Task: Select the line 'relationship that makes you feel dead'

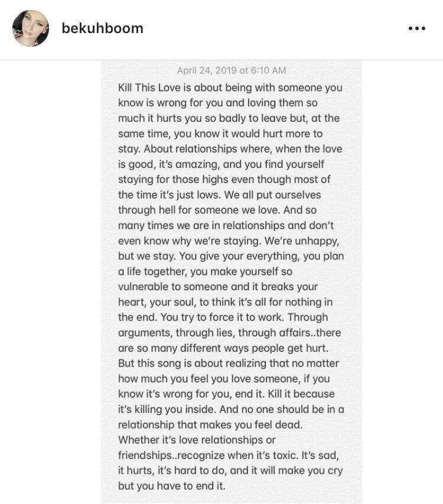Action: coord(210,425)
